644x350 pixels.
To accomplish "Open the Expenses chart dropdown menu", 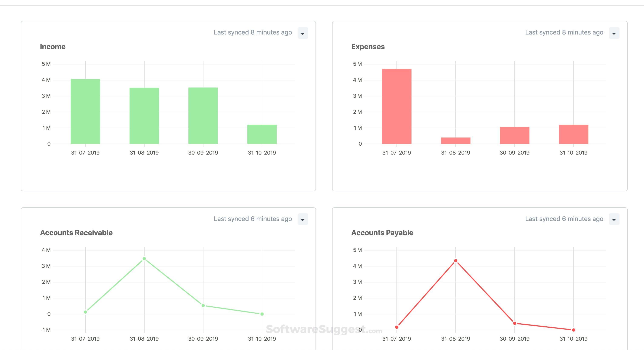I will pyautogui.click(x=614, y=33).
